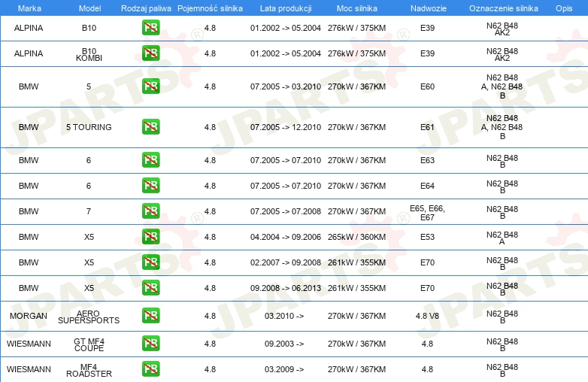This screenshot has width=588, height=382.
Task: Click the 'Lata produkcji' column header
Action: click(286, 8)
